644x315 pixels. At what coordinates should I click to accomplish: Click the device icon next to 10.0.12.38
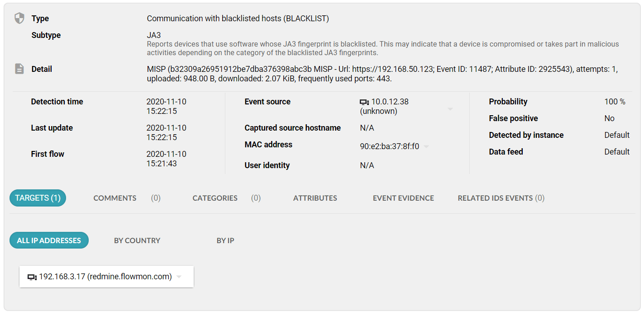pyautogui.click(x=364, y=102)
